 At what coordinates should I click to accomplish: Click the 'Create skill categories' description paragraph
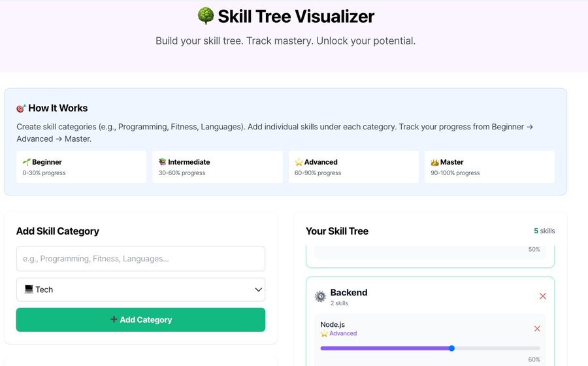(x=274, y=133)
